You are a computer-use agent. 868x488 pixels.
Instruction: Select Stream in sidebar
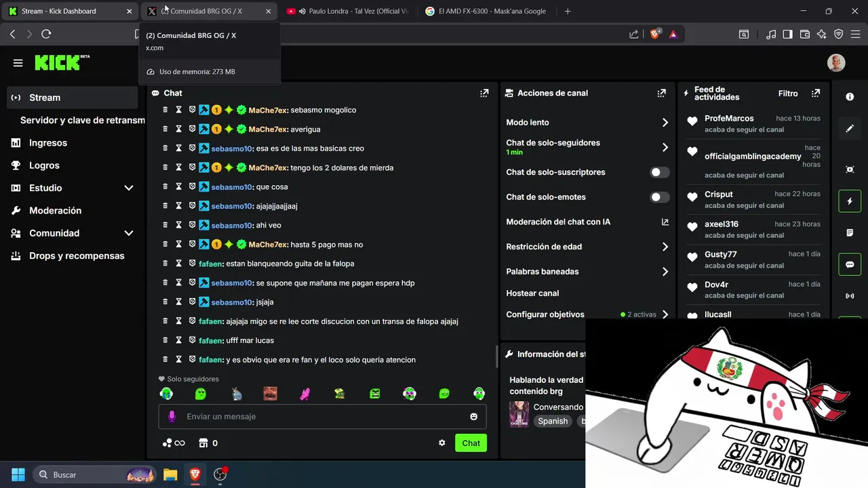72,98
